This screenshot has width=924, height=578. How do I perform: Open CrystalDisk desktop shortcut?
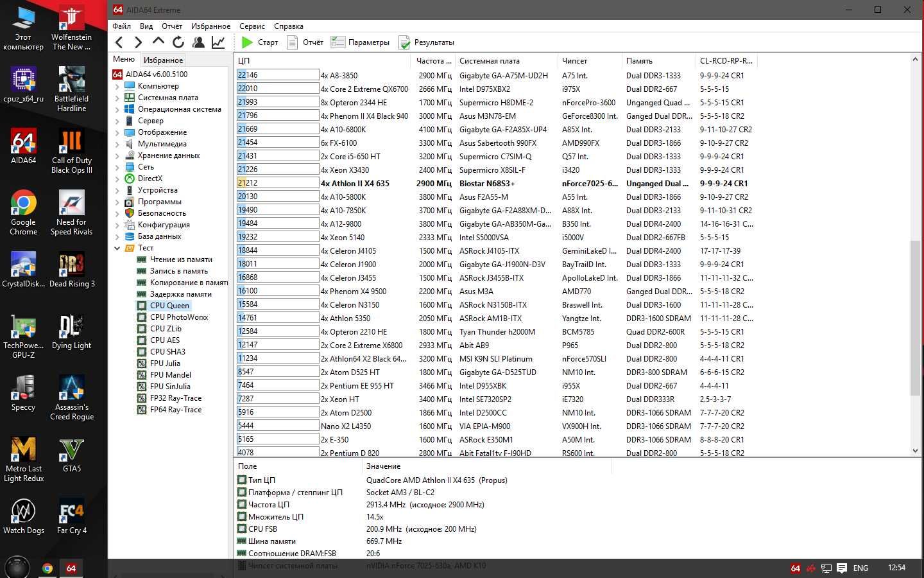(23, 270)
